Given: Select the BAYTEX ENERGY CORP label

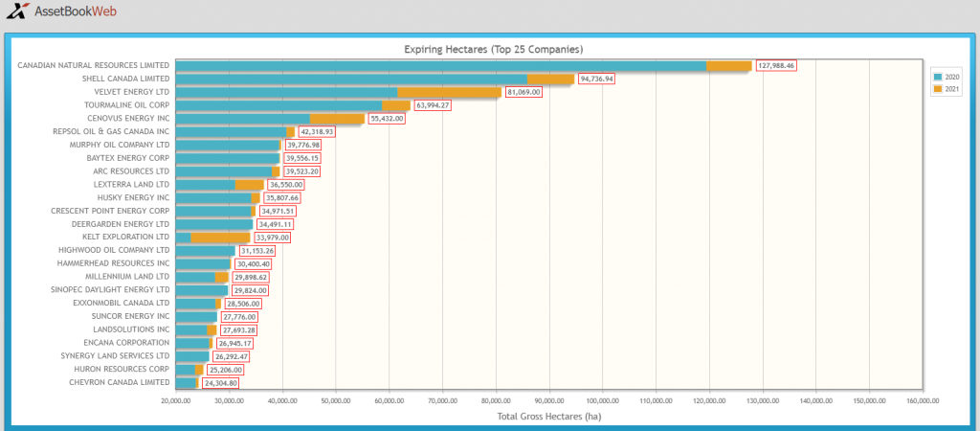Looking at the screenshot, I should tap(128, 158).
